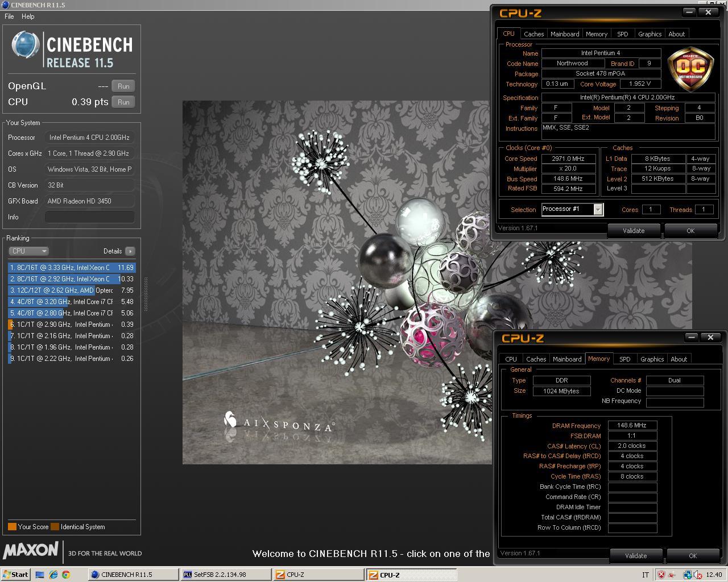Click the MAXON logo
The image size is (728, 582).
(x=31, y=550)
